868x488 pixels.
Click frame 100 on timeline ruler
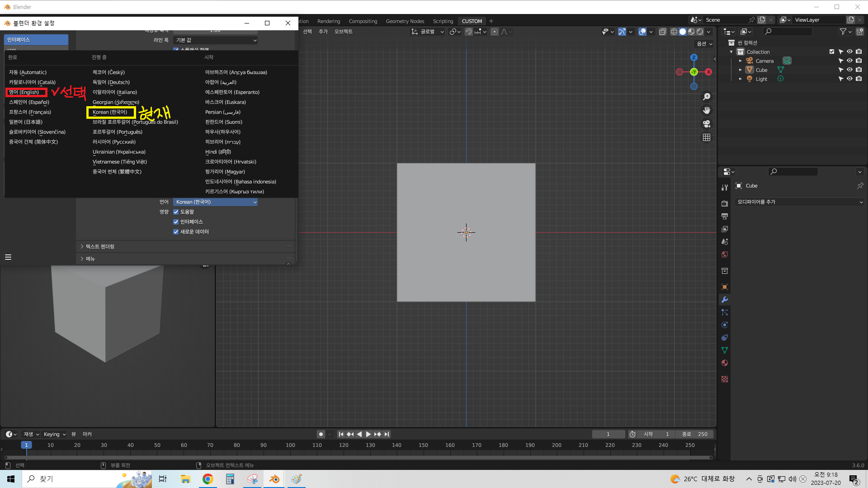point(290,445)
